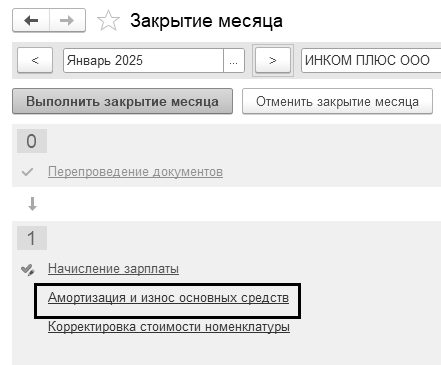The height and width of the screenshot is (365, 441).
Task: Open the Амортизация и износ основных средств link
Action: 168,298
